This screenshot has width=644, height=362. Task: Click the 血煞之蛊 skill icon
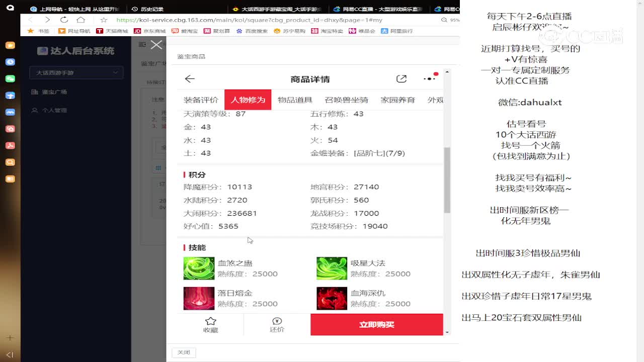tap(199, 268)
